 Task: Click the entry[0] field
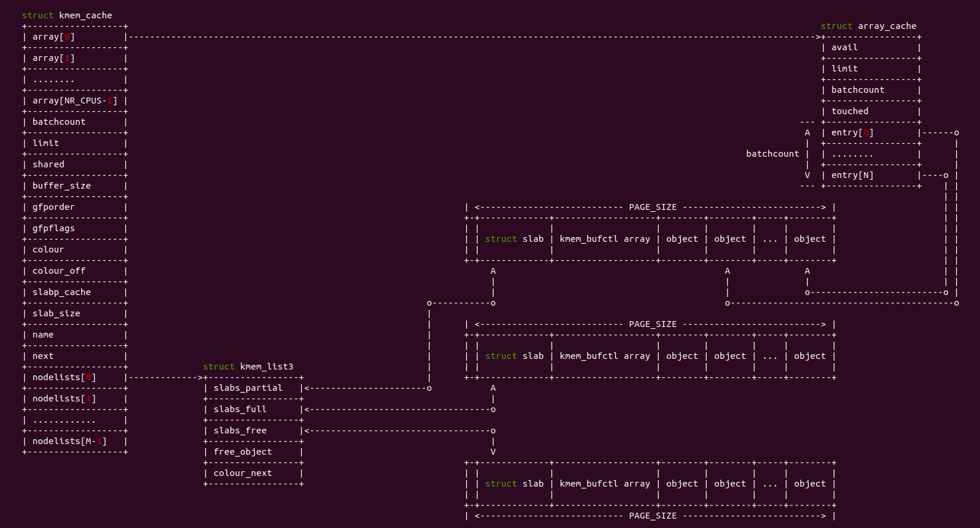coord(852,132)
